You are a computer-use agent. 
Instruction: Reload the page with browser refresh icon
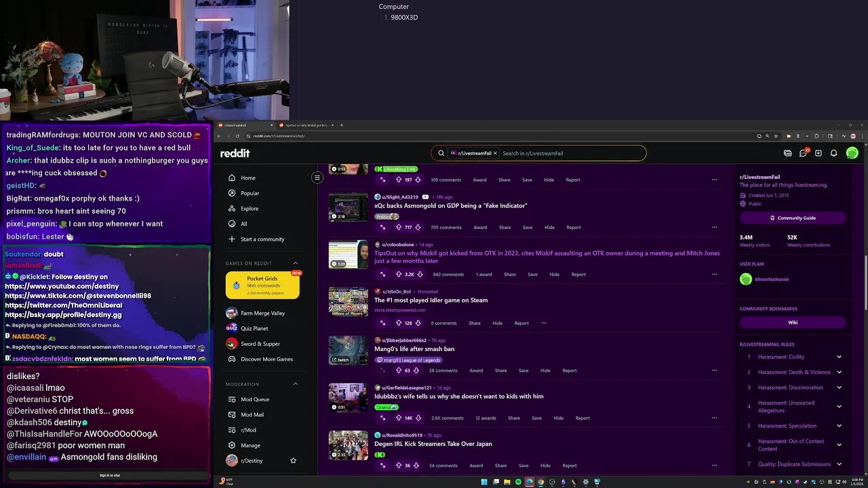tap(237, 136)
